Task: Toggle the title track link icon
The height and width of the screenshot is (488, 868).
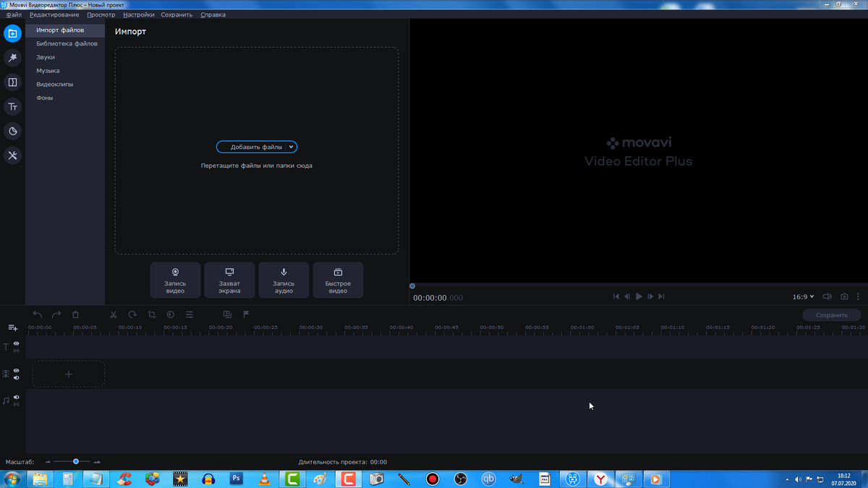Action: point(16,351)
